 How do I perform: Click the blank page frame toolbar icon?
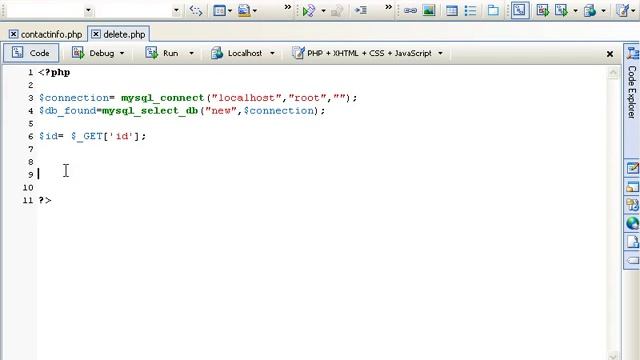[493, 11]
